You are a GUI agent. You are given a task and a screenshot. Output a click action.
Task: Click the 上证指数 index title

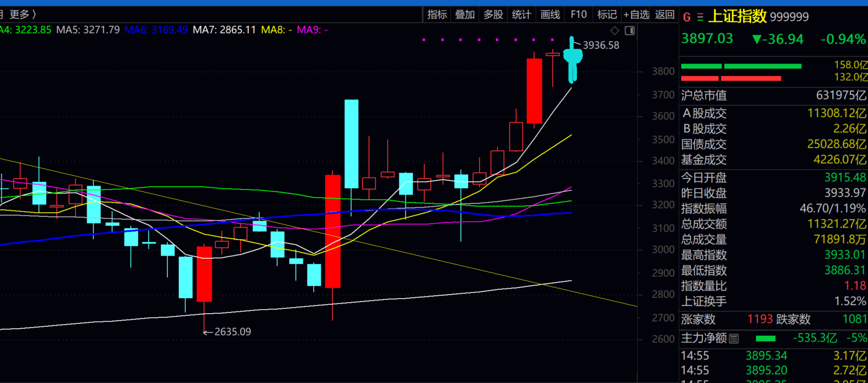[737, 17]
